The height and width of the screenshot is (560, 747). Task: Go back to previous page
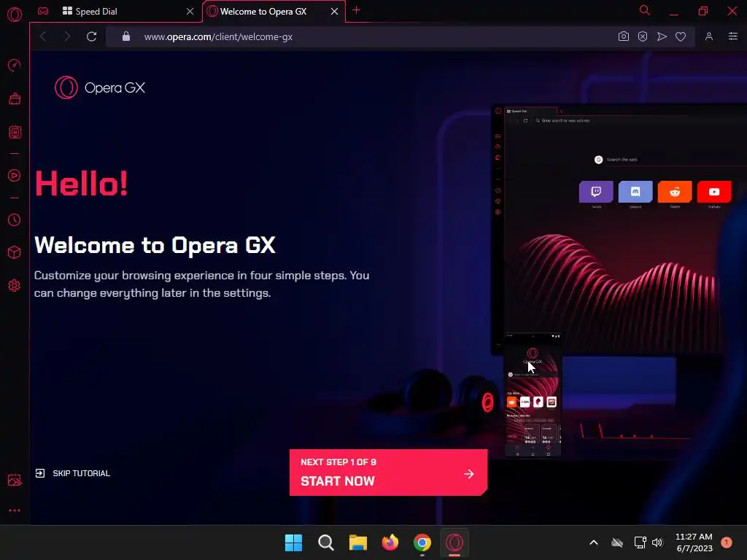tap(43, 36)
